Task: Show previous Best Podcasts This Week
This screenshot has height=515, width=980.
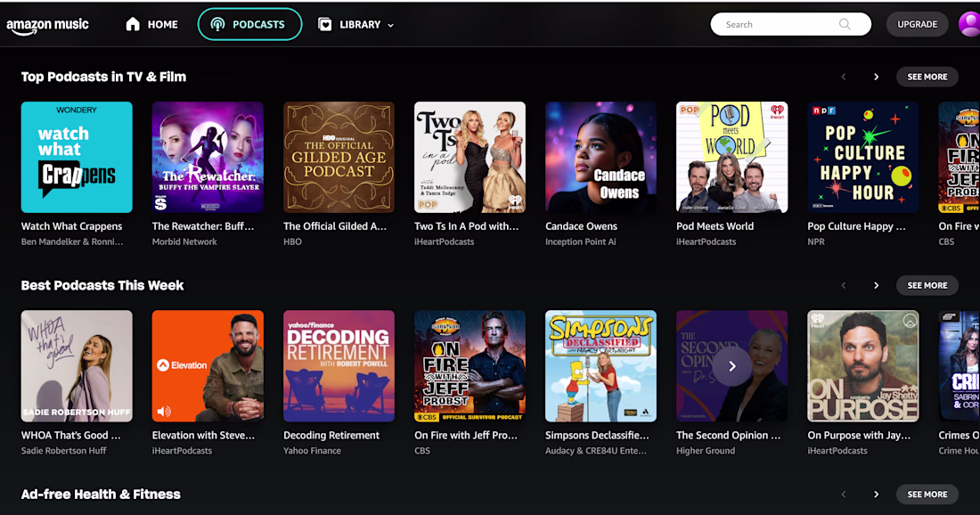Action: [843, 286]
